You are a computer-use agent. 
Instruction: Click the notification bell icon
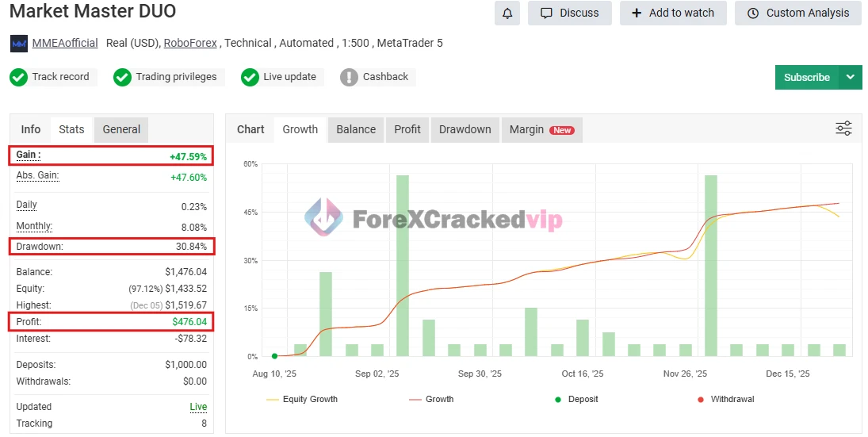pos(507,13)
